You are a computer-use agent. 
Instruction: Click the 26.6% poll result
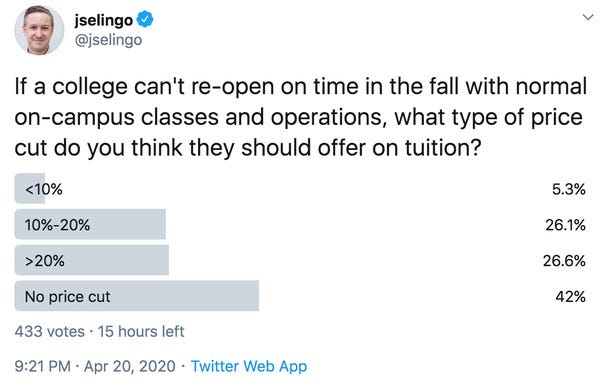pyautogui.click(x=564, y=261)
